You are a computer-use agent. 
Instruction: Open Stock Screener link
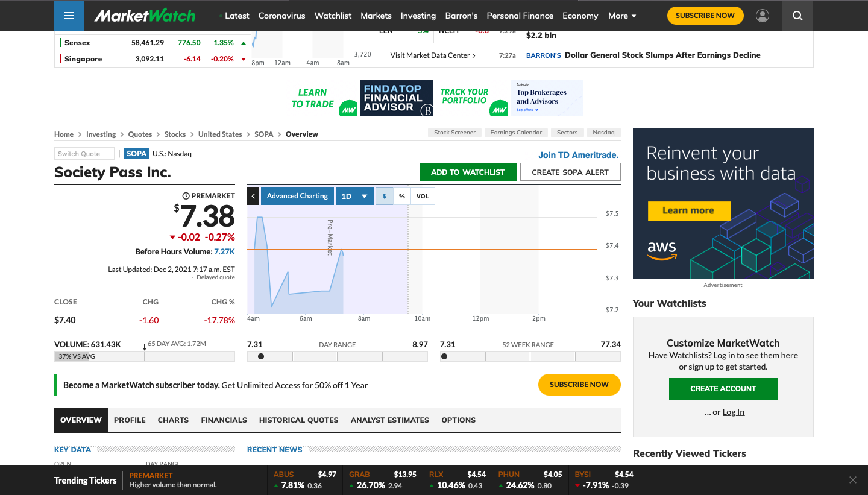pyautogui.click(x=454, y=133)
